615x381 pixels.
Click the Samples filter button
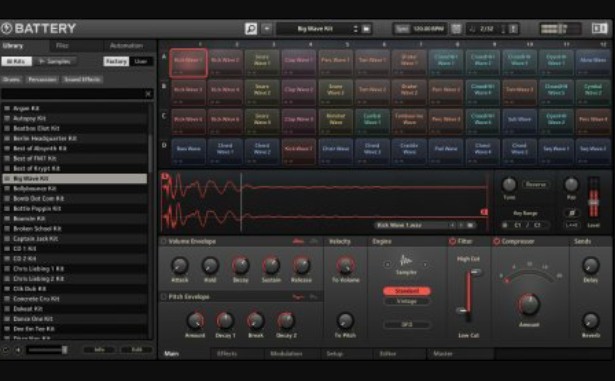point(55,61)
